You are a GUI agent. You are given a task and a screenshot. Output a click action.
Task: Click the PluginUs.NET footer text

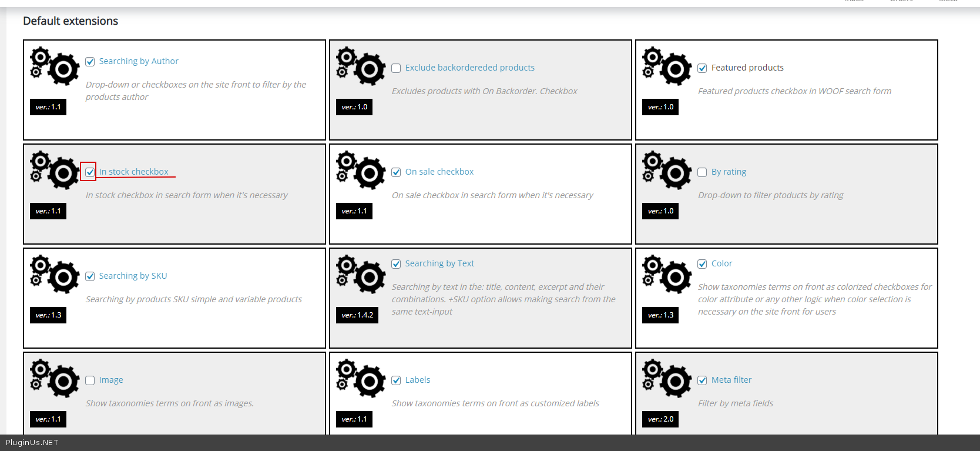(32, 443)
